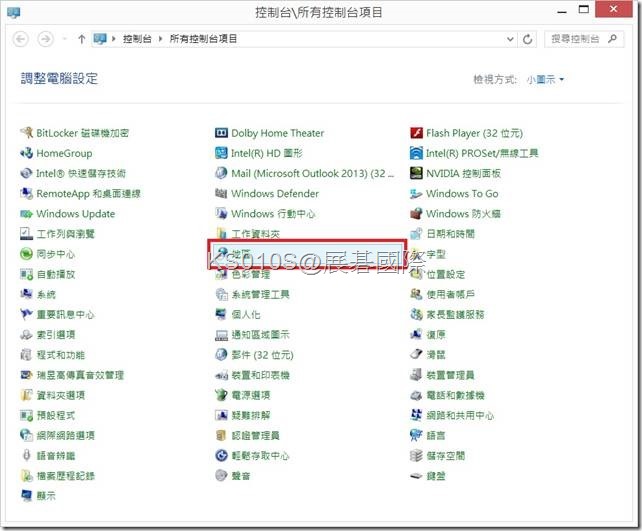Open the 個人化 link
Viewport: 642px width, 531px height.
click(x=246, y=314)
